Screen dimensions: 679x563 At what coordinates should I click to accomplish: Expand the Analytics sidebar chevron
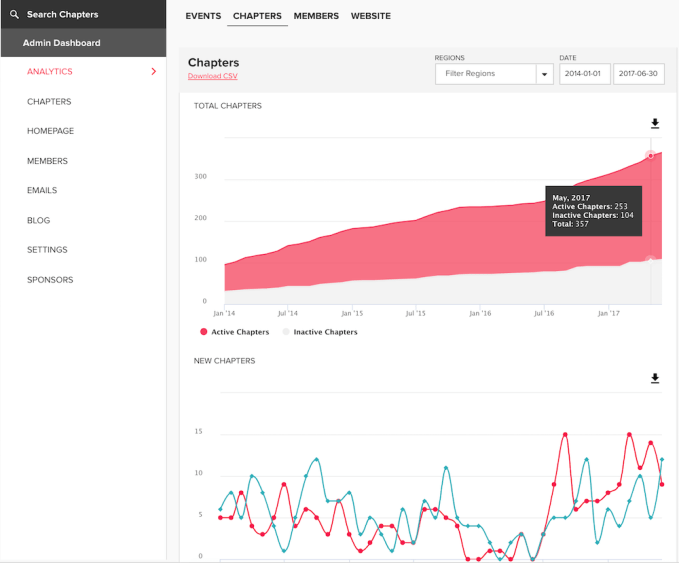(x=153, y=72)
